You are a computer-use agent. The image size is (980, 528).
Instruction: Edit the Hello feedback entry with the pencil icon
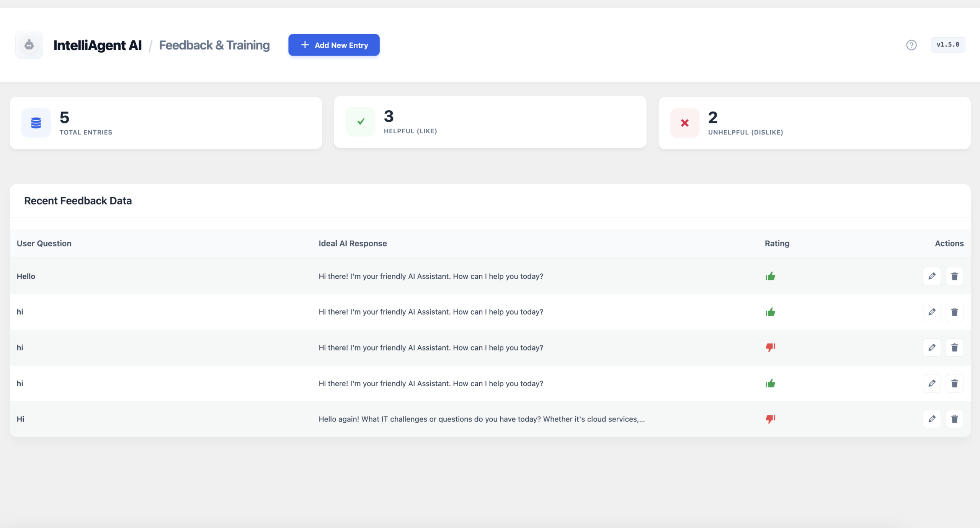pos(932,276)
